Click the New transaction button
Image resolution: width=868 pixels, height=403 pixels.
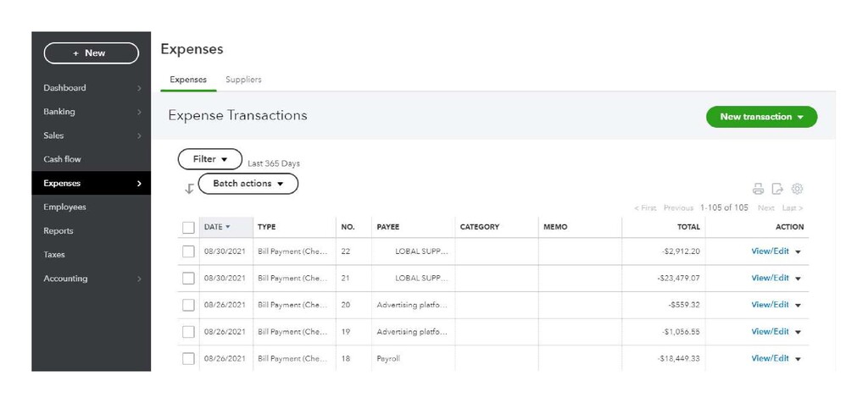coord(760,117)
